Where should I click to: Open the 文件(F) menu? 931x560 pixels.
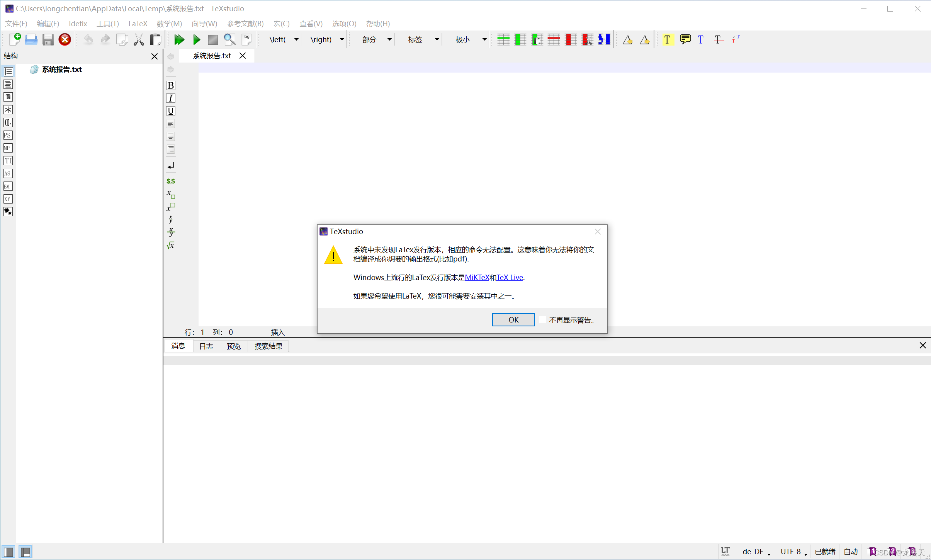coord(16,24)
